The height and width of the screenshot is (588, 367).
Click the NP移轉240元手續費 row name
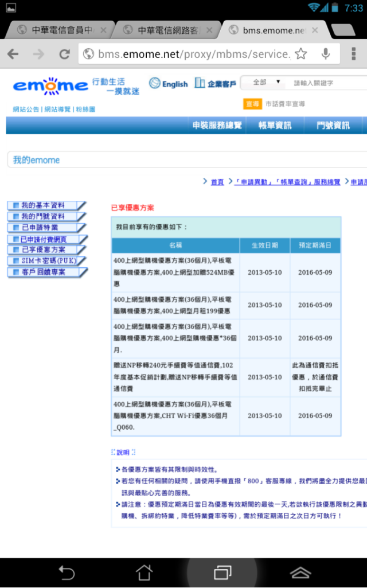(x=175, y=377)
